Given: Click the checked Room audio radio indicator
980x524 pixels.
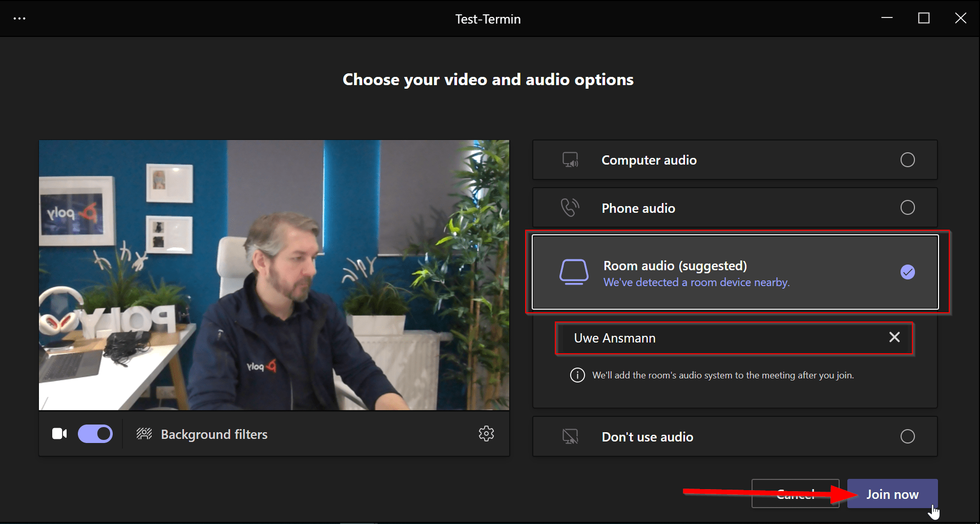Looking at the screenshot, I should click(x=907, y=272).
